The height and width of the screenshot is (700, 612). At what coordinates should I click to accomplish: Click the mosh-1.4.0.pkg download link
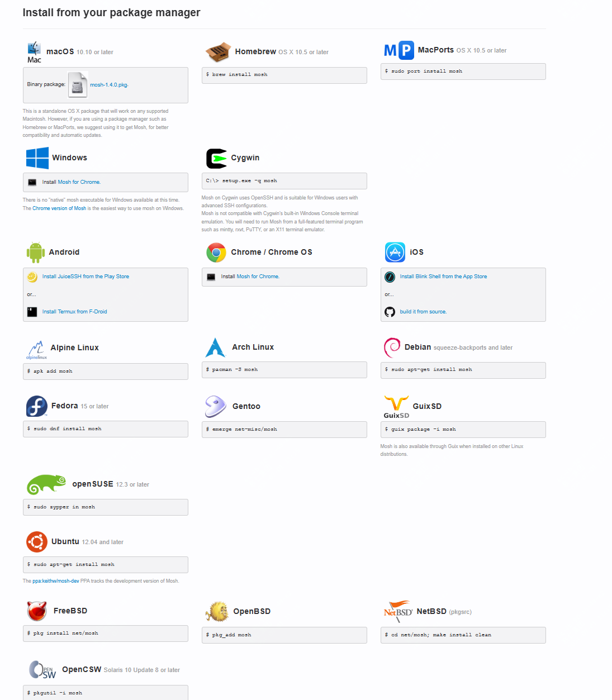click(x=109, y=85)
